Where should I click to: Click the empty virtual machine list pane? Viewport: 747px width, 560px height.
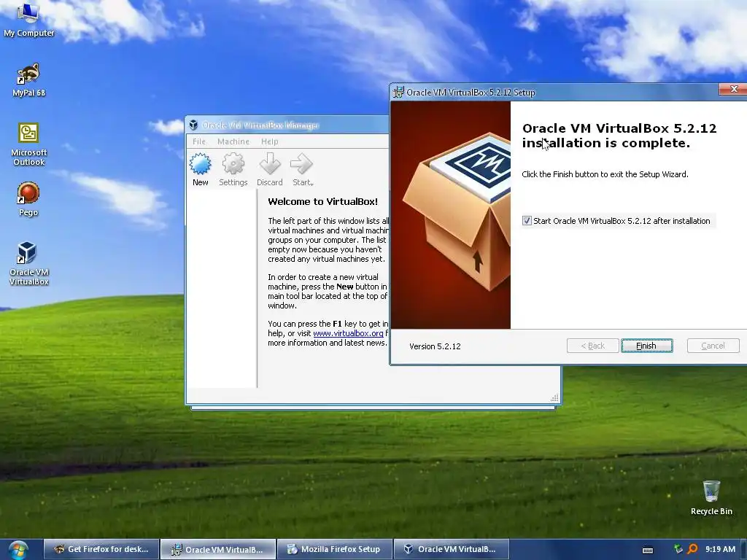[222, 288]
